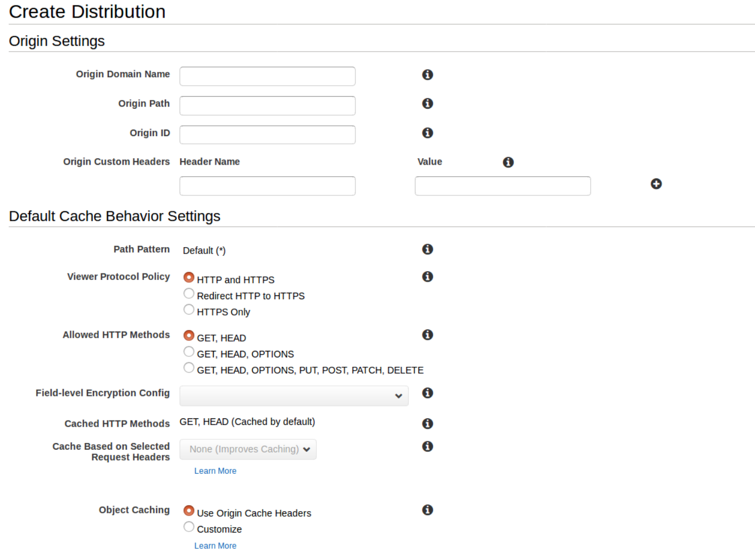Click the info icon next to Origin ID
The width and height of the screenshot is (755, 560).
click(x=428, y=133)
